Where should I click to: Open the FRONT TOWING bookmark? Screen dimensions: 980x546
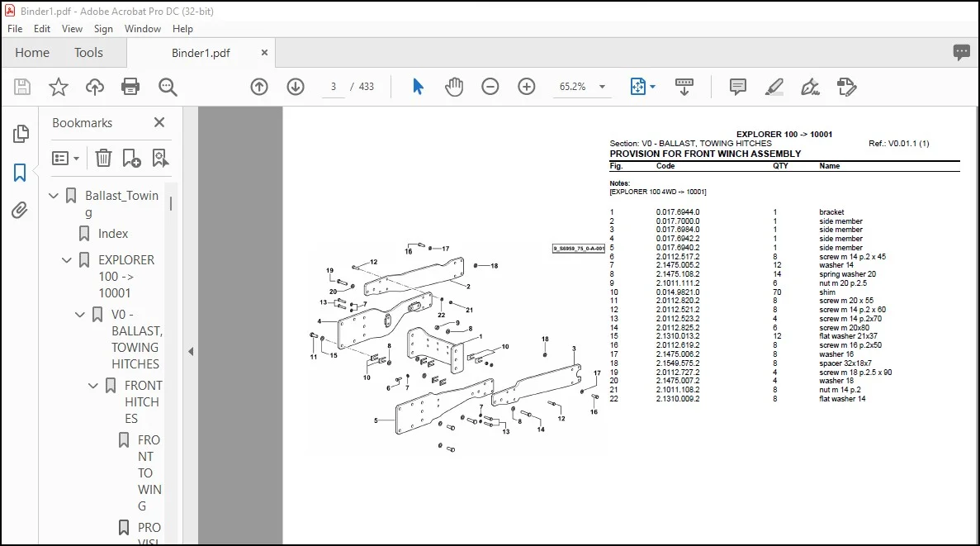point(149,472)
